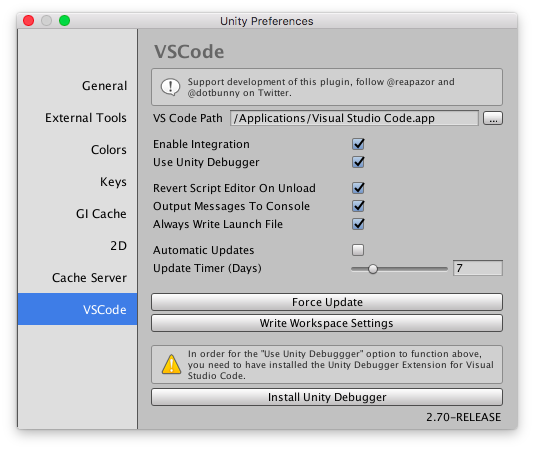534x450 pixels.
Task: Click the 2.70-RELEASE version text
Action: click(x=464, y=417)
